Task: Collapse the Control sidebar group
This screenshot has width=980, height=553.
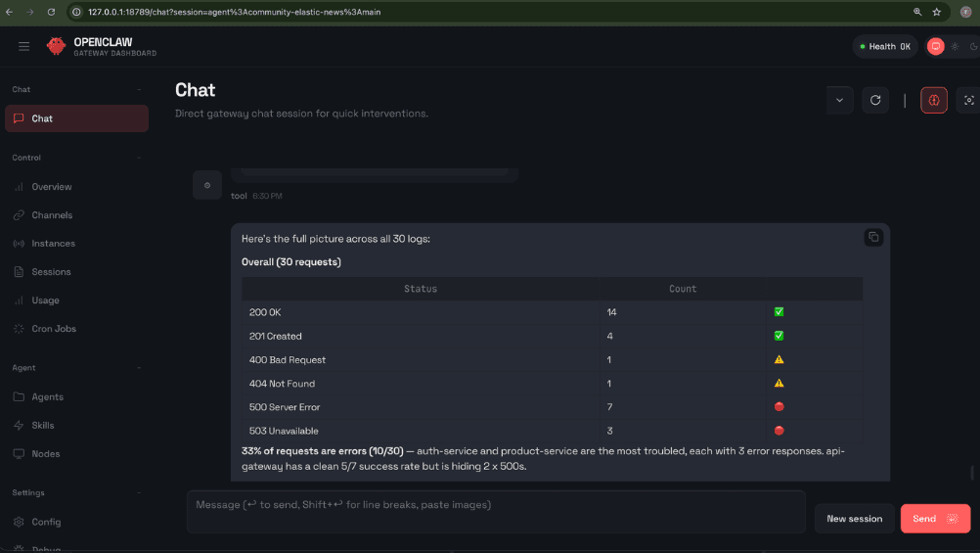Action: (x=139, y=158)
